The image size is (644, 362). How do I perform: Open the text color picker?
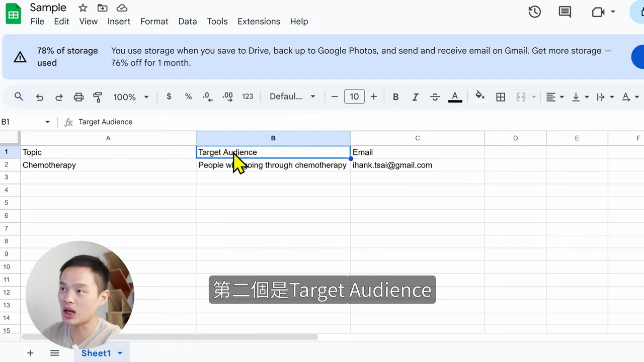[x=455, y=97]
